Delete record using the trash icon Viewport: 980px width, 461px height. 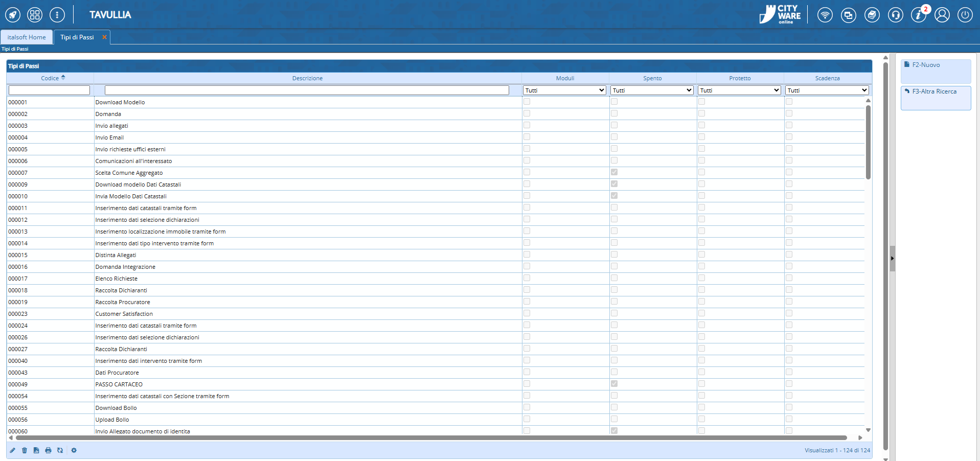click(25, 450)
